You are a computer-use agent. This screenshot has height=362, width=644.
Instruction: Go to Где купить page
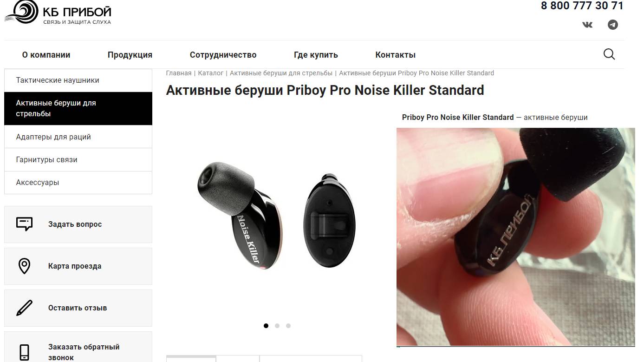pyautogui.click(x=316, y=55)
